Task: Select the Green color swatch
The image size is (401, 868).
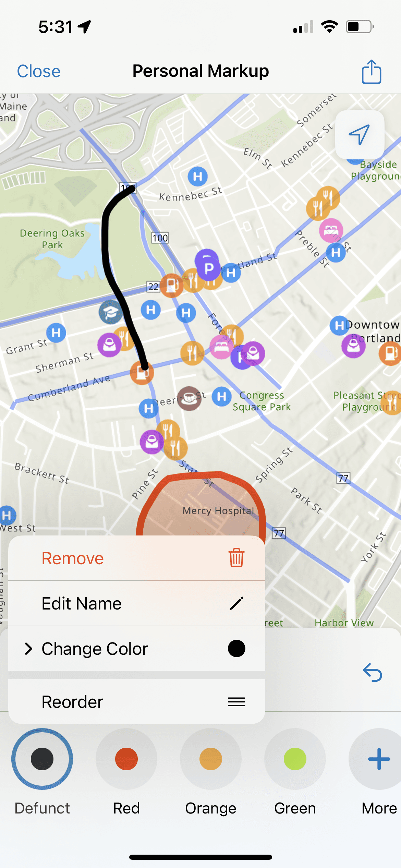Action: point(295,759)
